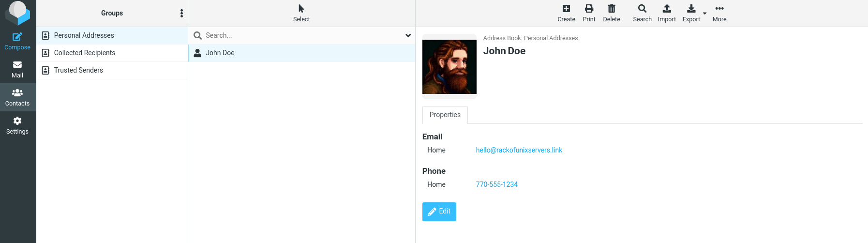Go to Mail in the sidebar

[x=17, y=69]
